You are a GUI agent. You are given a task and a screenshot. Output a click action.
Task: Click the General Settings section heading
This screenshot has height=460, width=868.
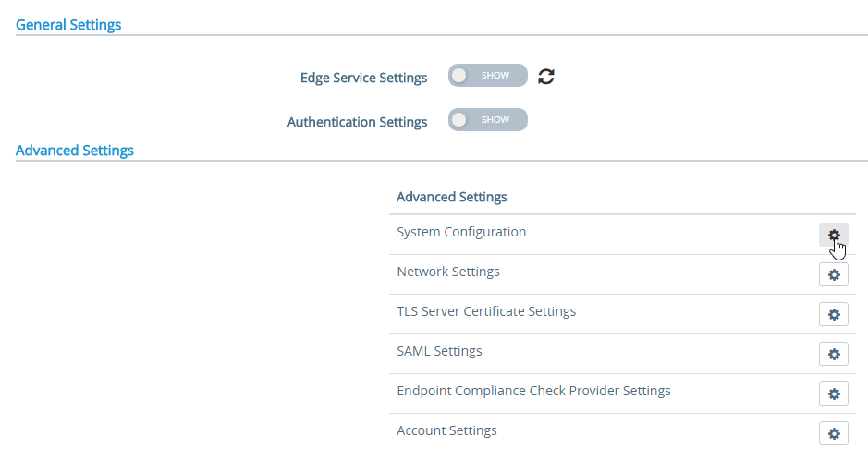click(68, 25)
